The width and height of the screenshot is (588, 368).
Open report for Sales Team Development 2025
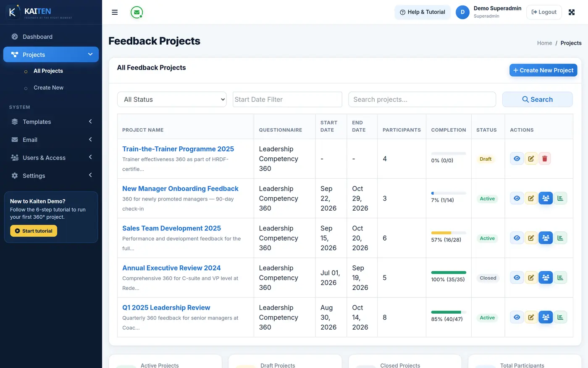tap(560, 238)
